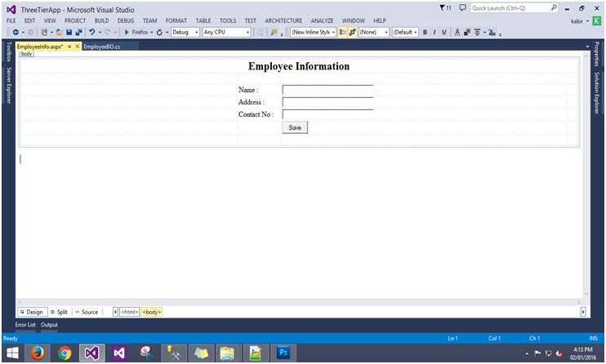Viewport: 606px width, 364px height.
Task: Click the Windows Start button
Action: click(x=12, y=353)
